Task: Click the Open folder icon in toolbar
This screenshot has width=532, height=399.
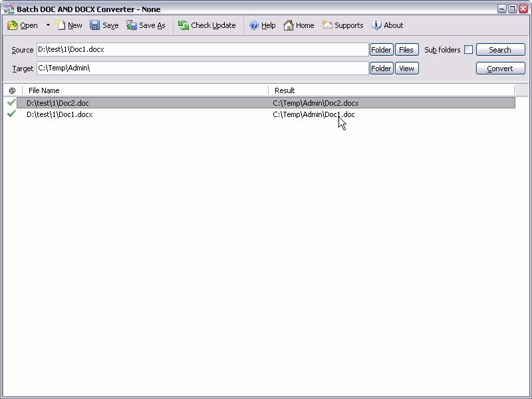Action: (13, 25)
